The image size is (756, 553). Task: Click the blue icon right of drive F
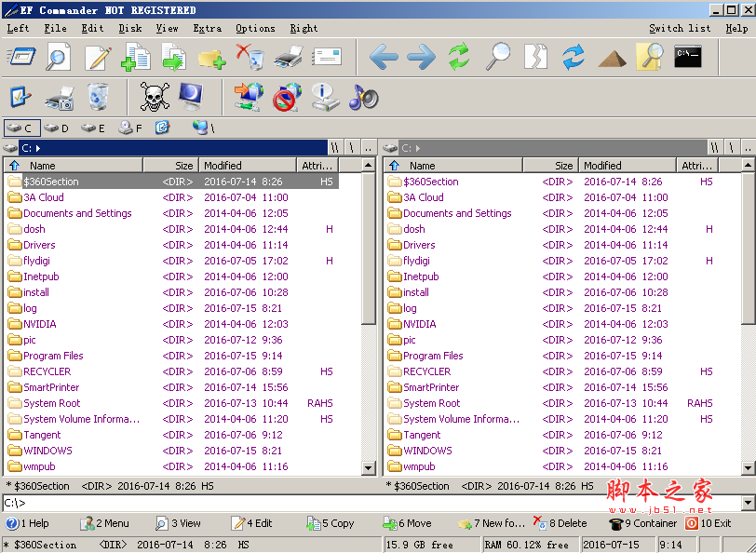(x=163, y=128)
